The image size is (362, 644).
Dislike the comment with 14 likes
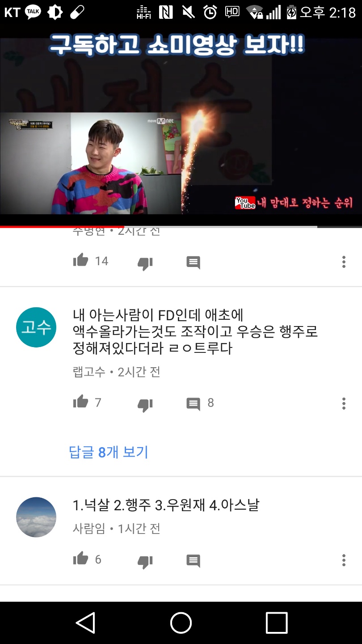[145, 263]
